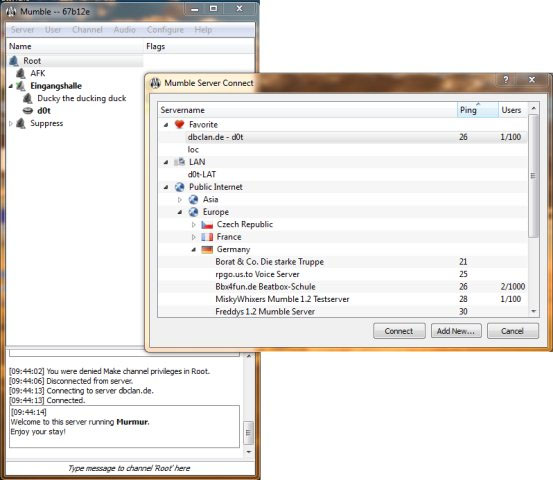The height and width of the screenshot is (480, 553).
Task: Click the Public Internet globe icon
Action: pyautogui.click(x=180, y=187)
